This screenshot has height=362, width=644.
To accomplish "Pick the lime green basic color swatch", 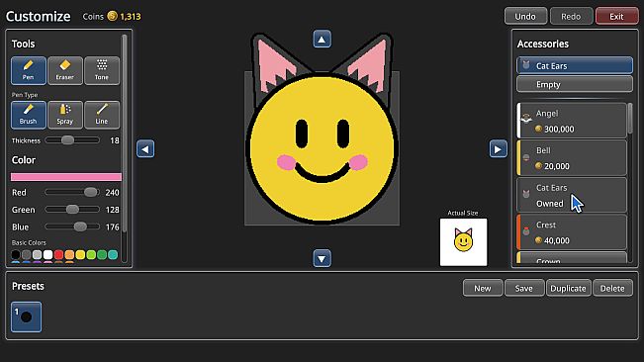I will pos(91,255).
